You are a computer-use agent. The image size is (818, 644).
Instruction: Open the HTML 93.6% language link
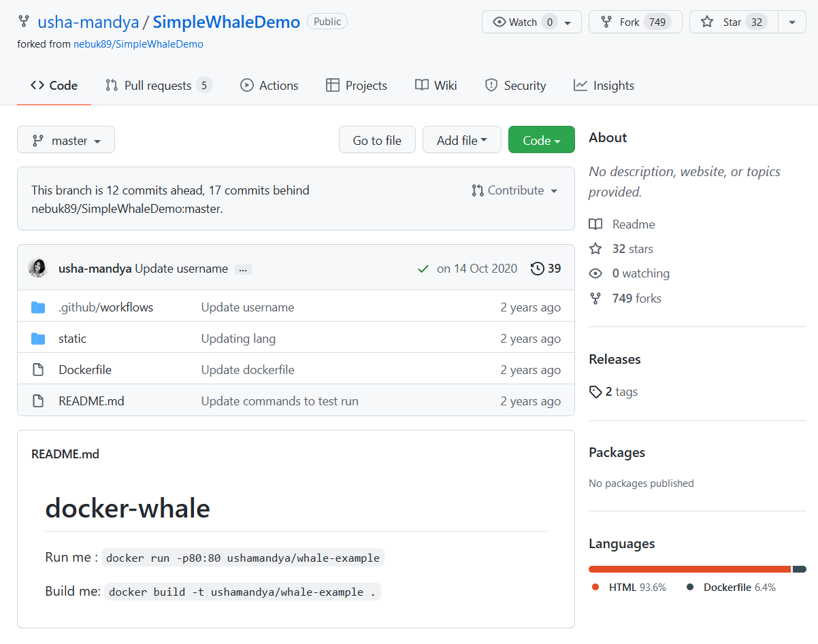point(629,587)
